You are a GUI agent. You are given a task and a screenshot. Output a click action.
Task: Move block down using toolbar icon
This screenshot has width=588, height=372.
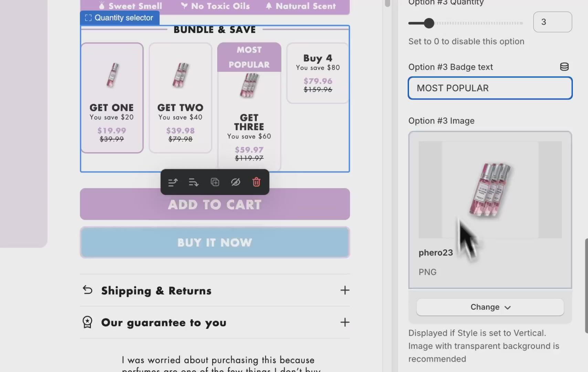194,182
